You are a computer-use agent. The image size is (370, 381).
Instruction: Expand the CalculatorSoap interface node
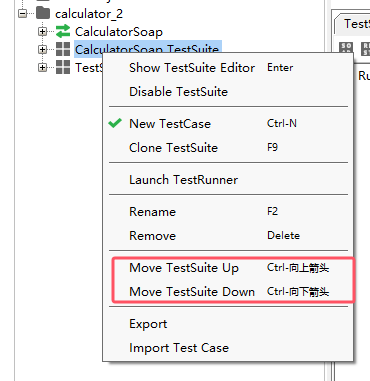pos(42,32)
